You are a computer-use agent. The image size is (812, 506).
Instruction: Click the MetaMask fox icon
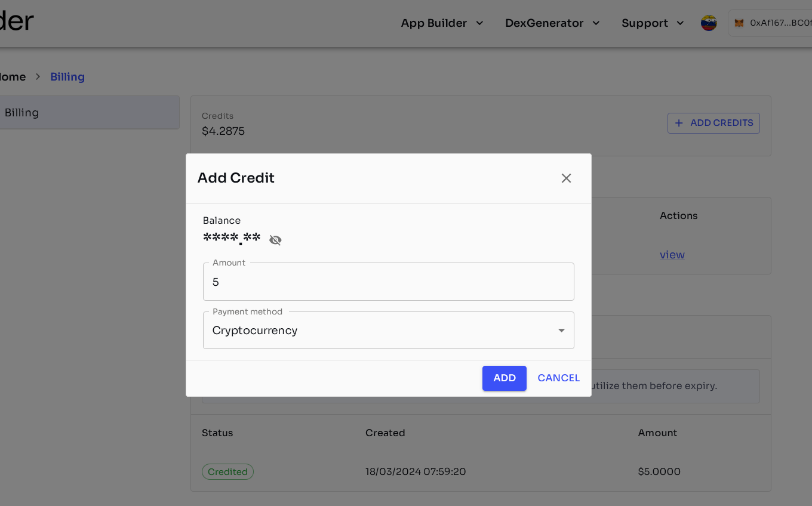click(x=739, y=23)
